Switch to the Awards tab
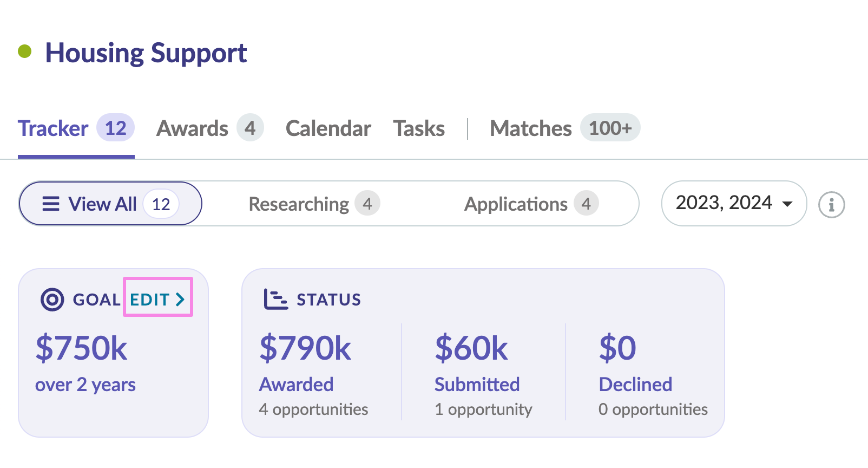 click(x=192, y=129)
